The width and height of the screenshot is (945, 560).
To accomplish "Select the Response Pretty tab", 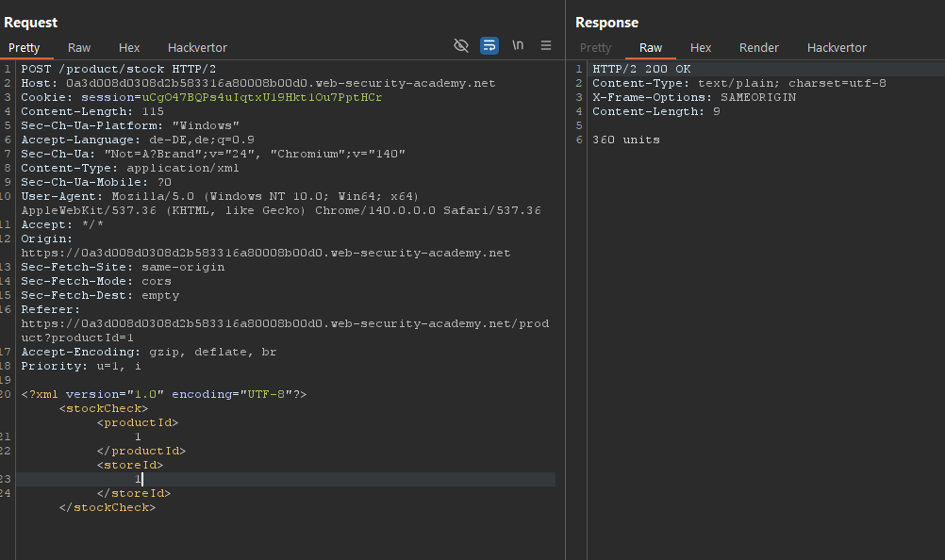I will [x=595, y=47].
